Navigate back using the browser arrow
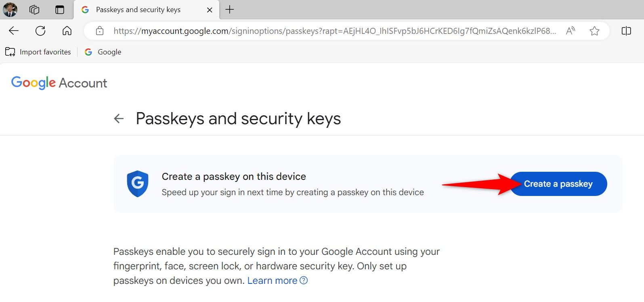Viewport: 644px width, 302px height. coord(13,30)
